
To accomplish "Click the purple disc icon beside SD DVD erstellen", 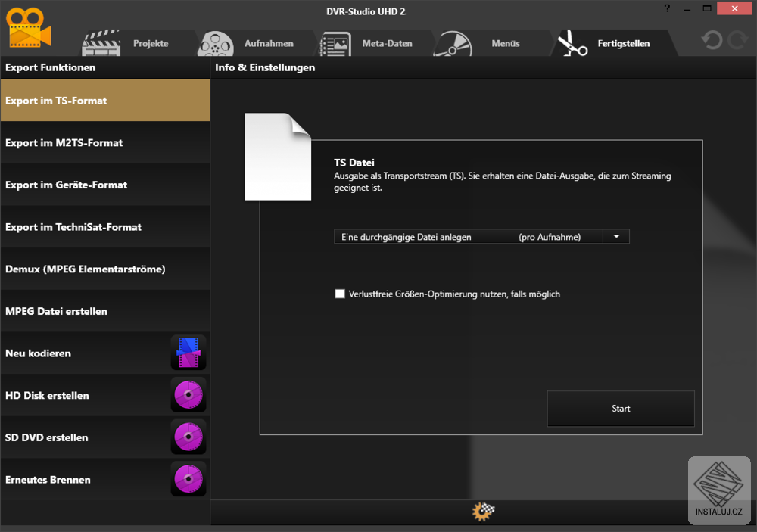I will pyautogui.click(x=188, y=437).
